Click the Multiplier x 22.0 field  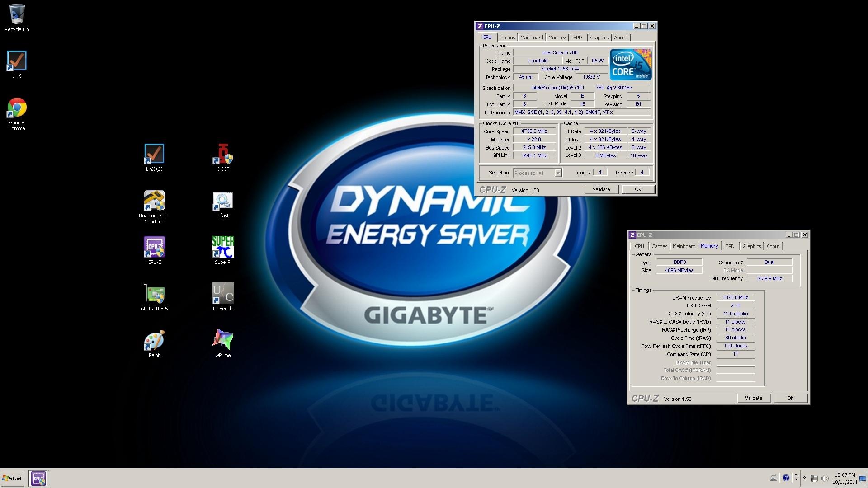534,140
